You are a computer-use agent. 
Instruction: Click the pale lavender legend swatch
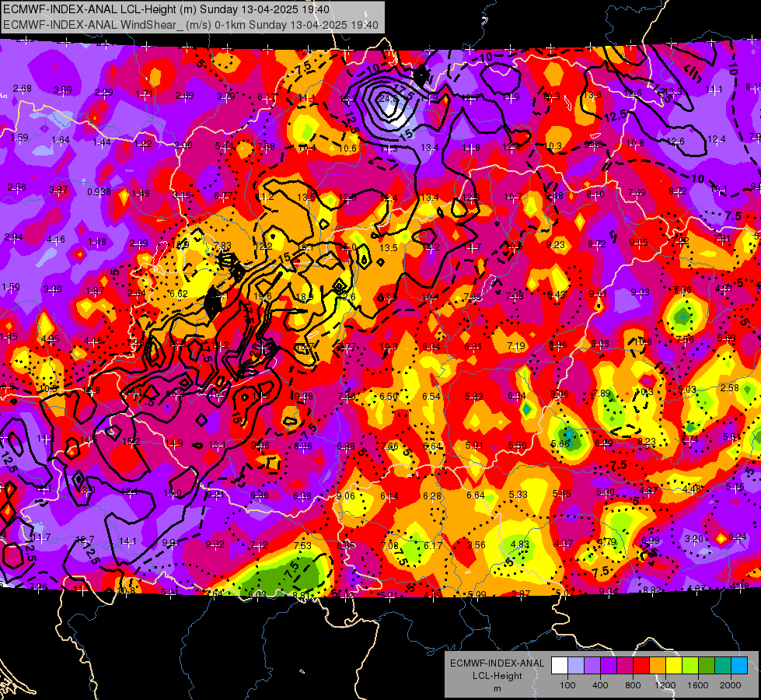576,666
